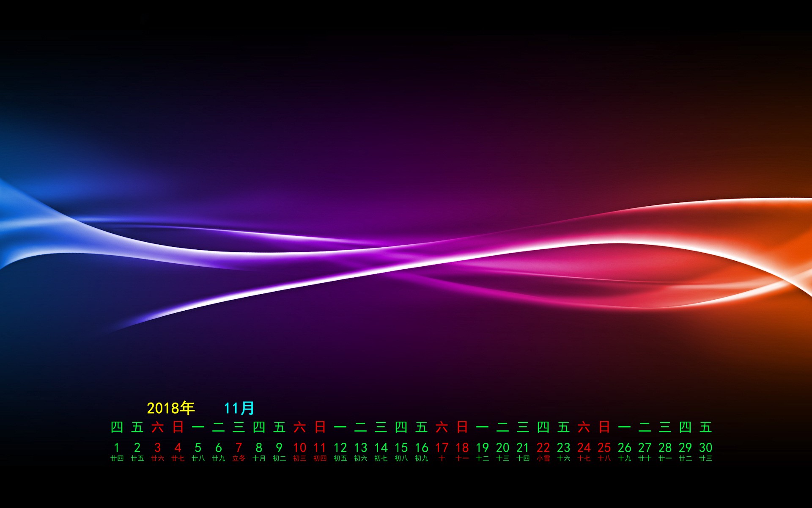Select date 12 labeled 初五
Screen dimensions: 812x508
340,448
